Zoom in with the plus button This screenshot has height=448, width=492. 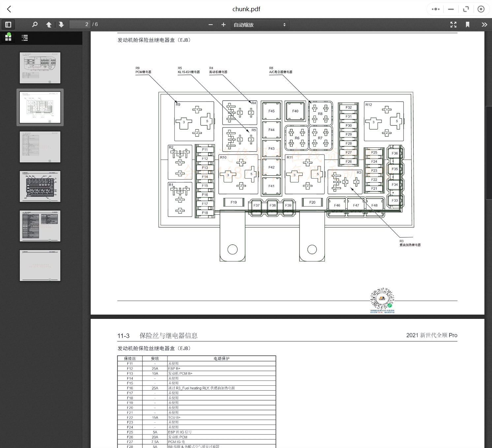click(223, 25)
